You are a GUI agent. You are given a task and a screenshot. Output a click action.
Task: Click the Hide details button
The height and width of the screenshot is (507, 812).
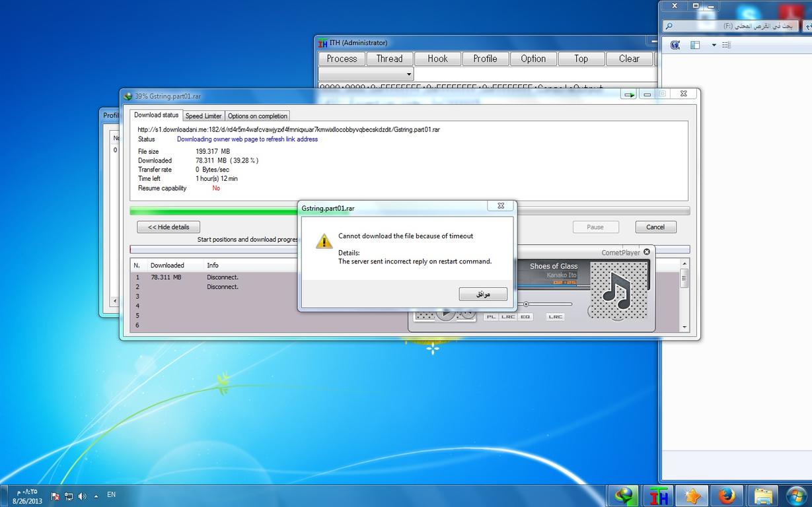tap(168, 227)
